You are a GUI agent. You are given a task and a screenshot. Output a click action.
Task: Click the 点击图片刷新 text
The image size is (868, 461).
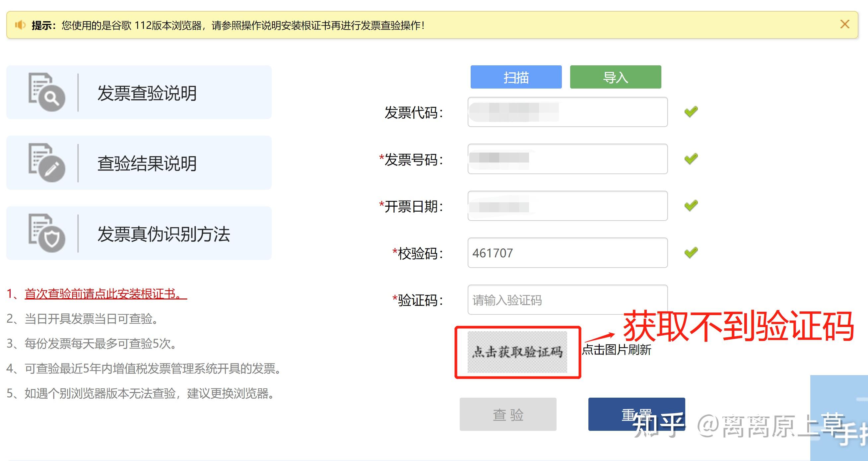point(616,350)
